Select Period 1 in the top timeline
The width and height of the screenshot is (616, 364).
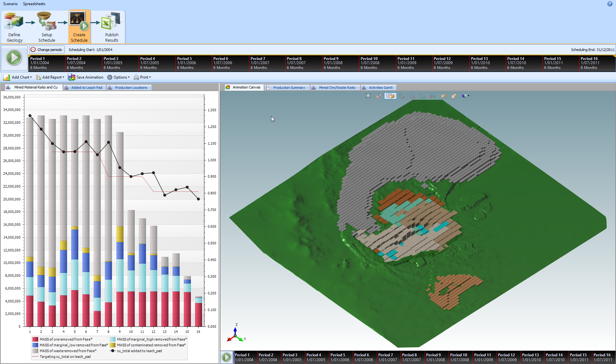(x=47, y=63)
